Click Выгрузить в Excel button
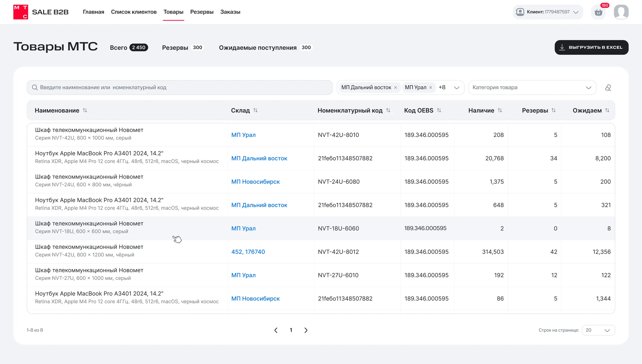The height and width of the screenshot is (364, 642). [x=591, y=47]
